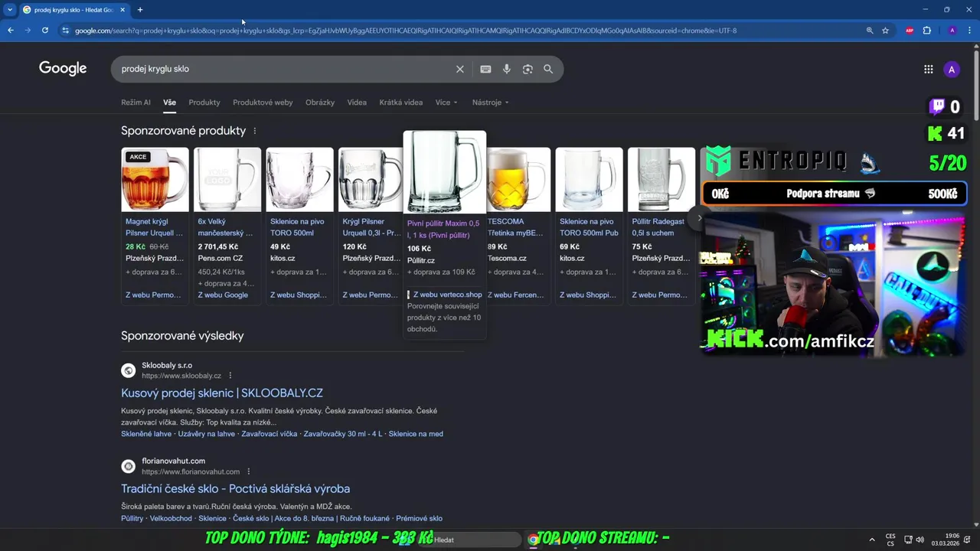
Task: Open the Google apps grid
Action: point(929,70)
